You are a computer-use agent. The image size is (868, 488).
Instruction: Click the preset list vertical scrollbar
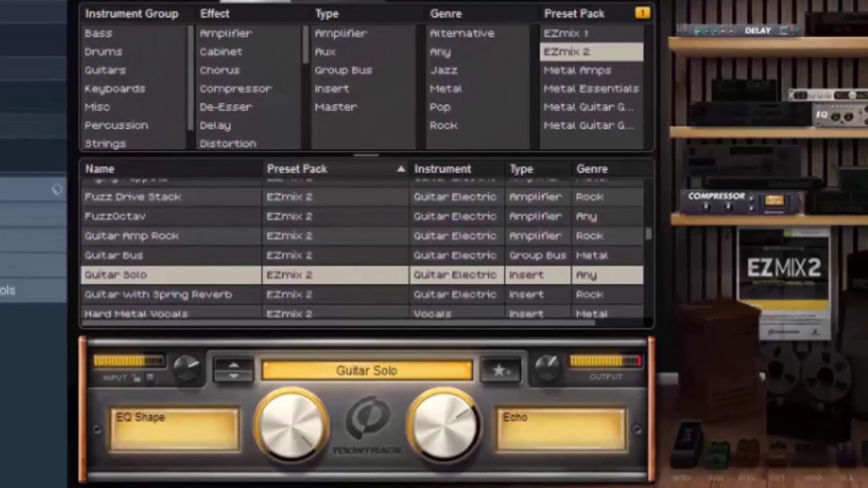coord(648,234)
